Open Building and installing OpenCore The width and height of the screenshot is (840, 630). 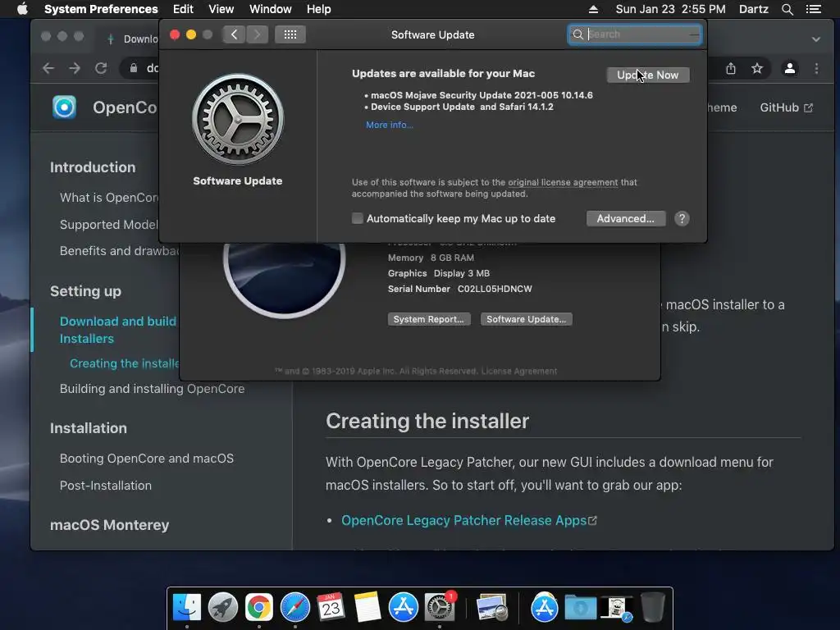pyautogui.click(x=152, y=388)
